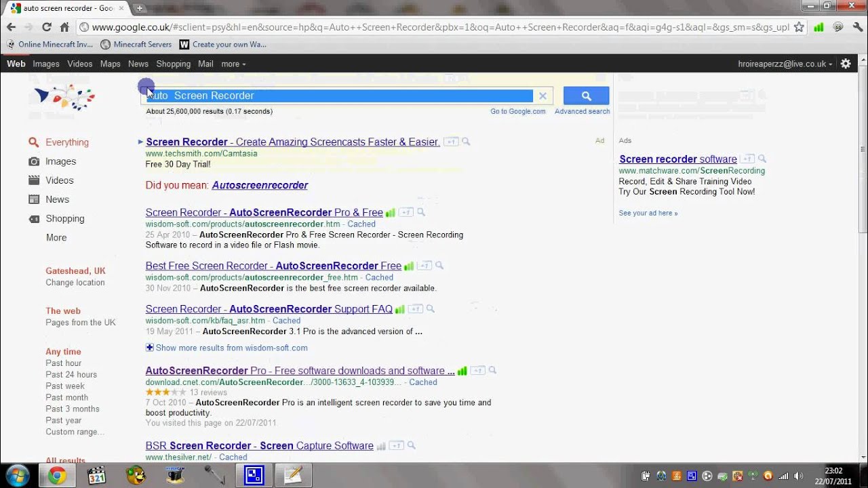The image size is (868, 488).
Task: Clear the search box with X
Action: 542,96
